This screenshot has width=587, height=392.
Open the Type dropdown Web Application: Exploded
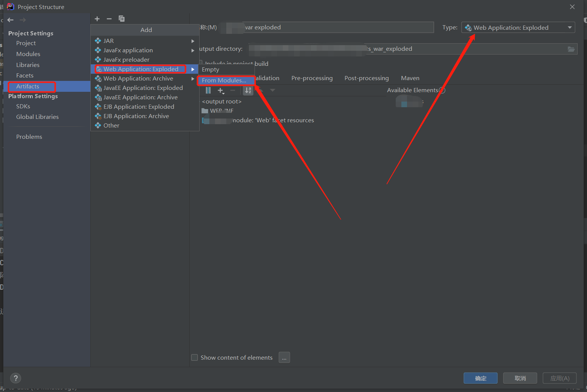tap(518, 27)
